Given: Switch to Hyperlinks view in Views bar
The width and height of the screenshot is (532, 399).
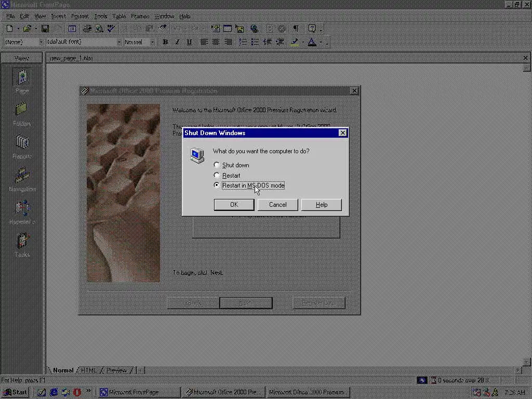Looking at the screenshot, I should pos(22,212).
